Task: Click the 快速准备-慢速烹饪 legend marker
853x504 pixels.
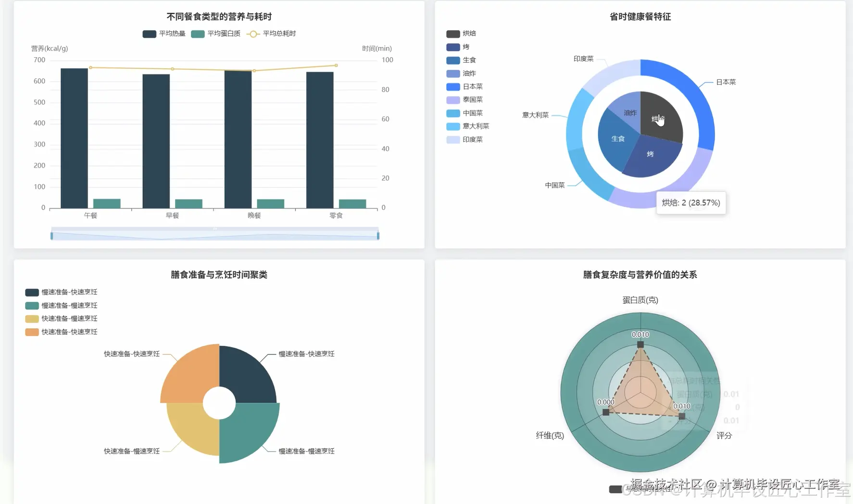Action: pos(31,318)
